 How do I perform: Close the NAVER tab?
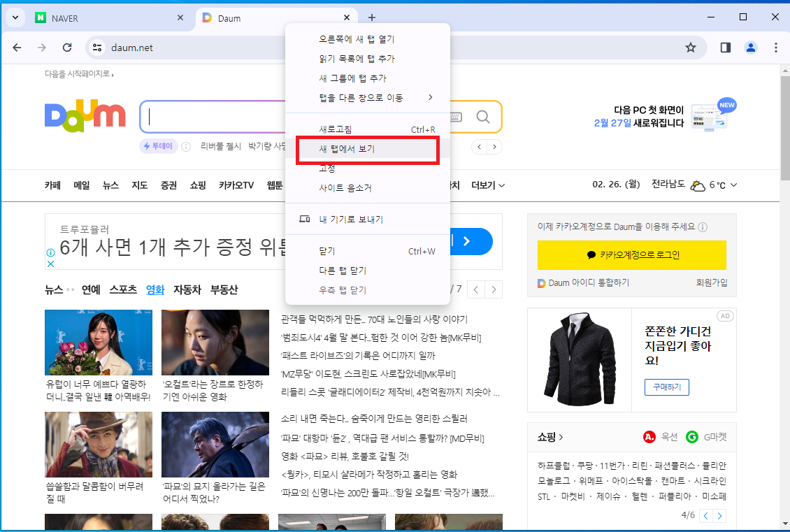[180, 17]
